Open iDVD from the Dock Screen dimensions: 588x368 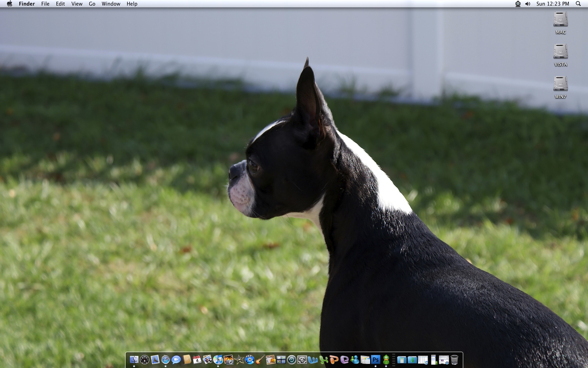(250, 360)
